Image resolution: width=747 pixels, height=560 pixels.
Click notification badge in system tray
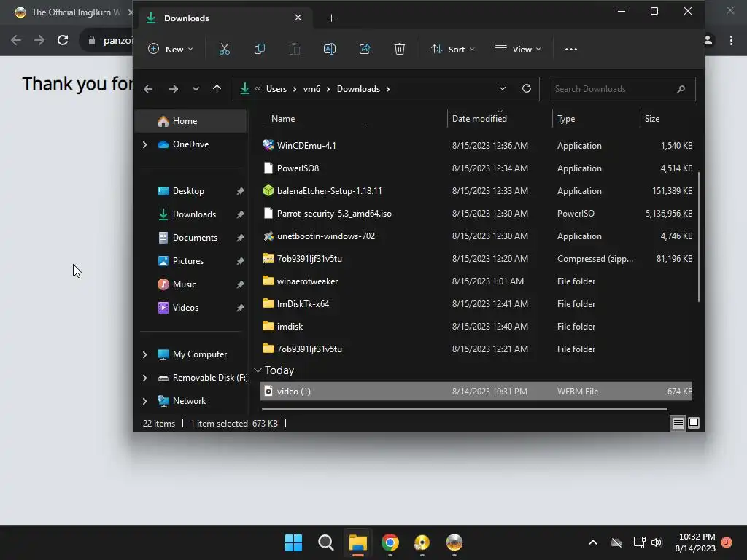[727, 542]
